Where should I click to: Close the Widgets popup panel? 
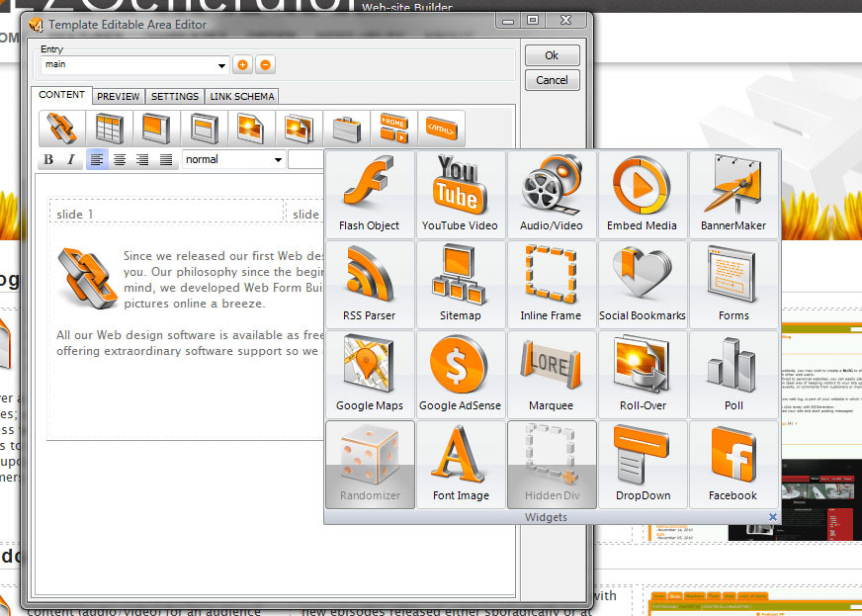pos(772,517)
